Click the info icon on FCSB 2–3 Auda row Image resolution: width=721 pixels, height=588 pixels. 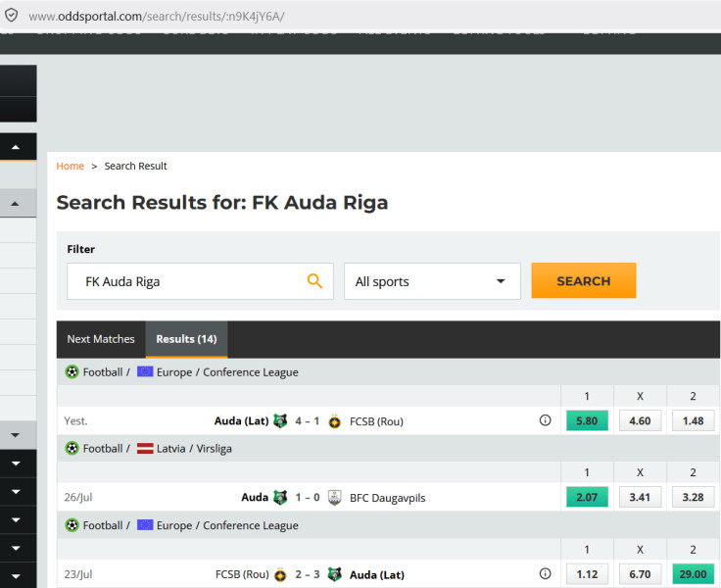click(545, 573)
